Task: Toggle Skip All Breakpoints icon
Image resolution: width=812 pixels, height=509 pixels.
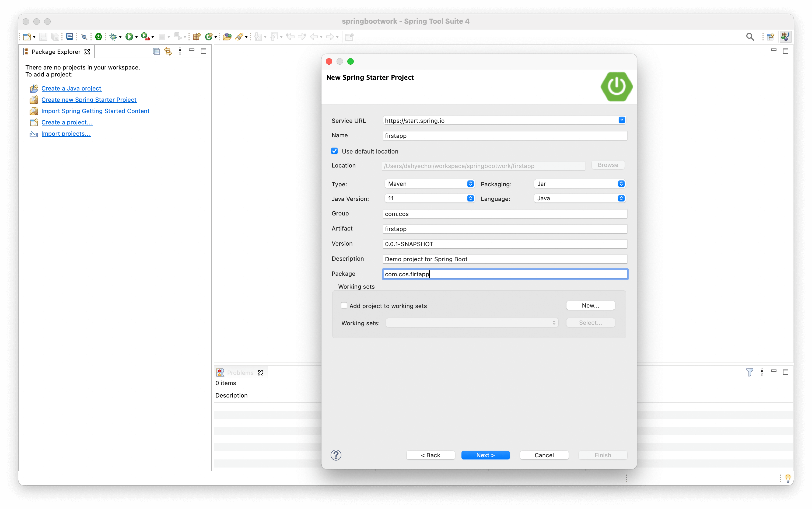Action: 85,37
